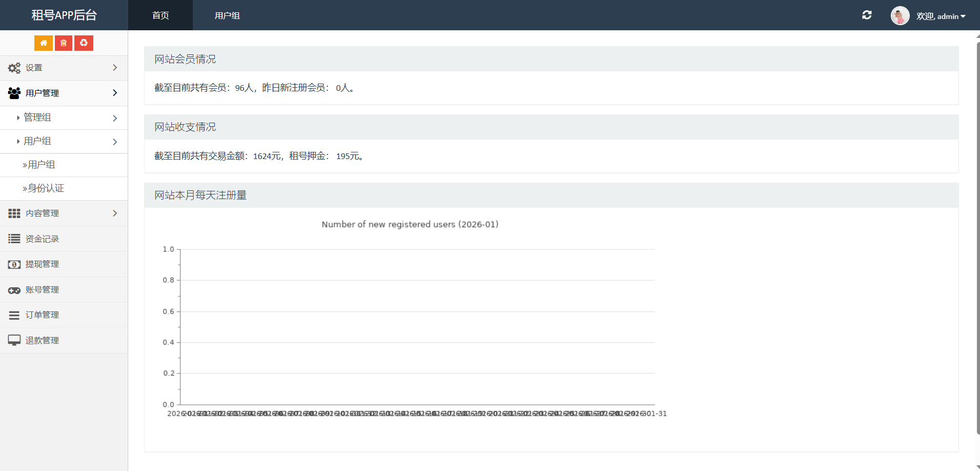The image size is (980, 471).
Task: Expand the 内容管理 menu chevron
Action: pyautogui.click(x=115, y=213)
